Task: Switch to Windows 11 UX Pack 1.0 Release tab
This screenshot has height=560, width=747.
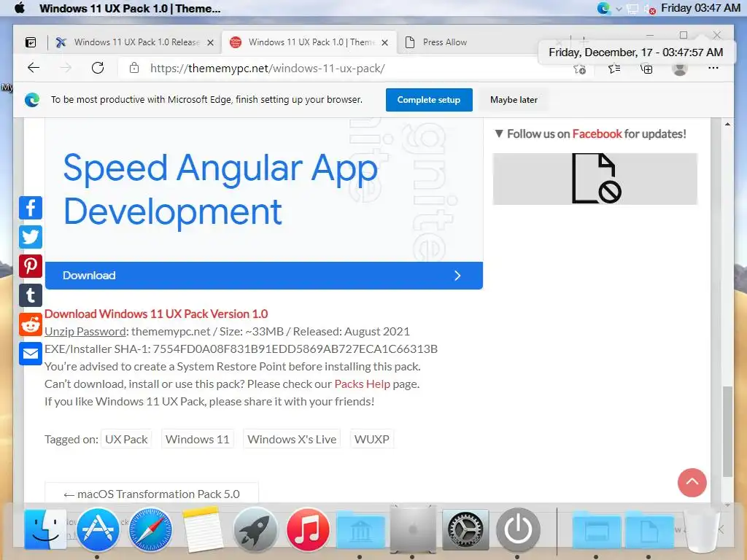Action: point(136,42)
